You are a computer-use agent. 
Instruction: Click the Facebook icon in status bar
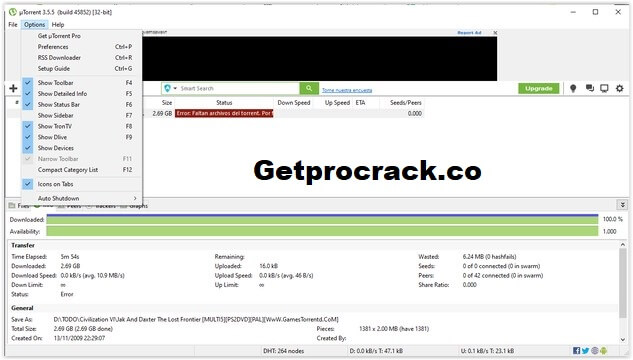tap(576, 351)
